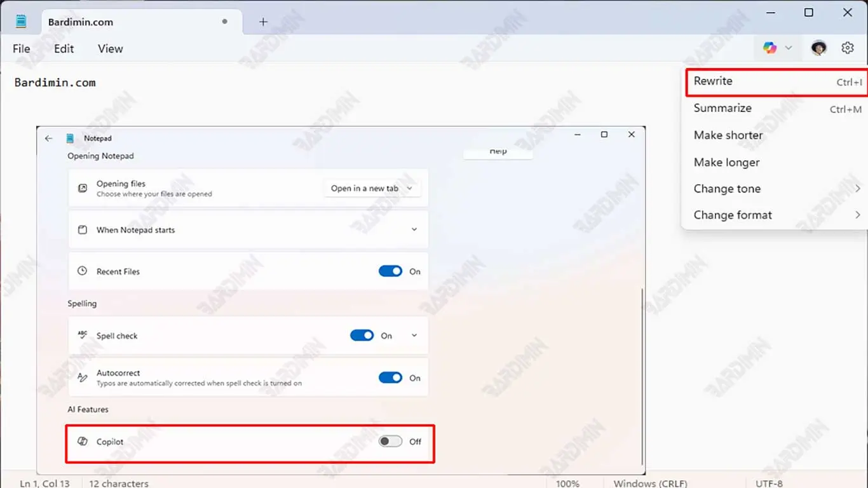Screen dimensions: 868x488
Task: Click the Opening files icon
Action: pyautogui.click(x=83, y=188)
